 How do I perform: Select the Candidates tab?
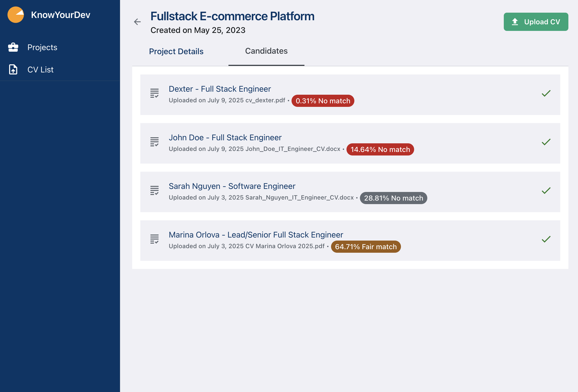coord(266,51)
